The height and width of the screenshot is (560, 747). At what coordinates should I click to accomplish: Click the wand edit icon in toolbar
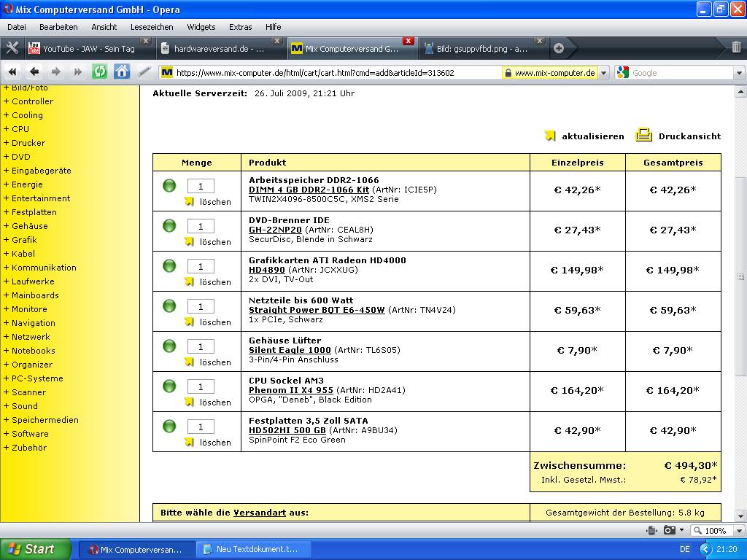pos(144,72)
